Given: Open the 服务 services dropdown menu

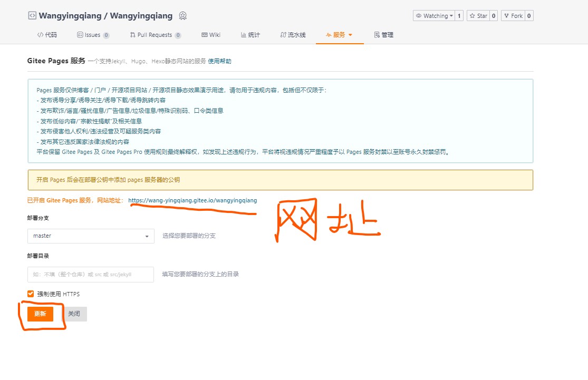Looking at the screenshot, I should click(x=340, y=35).
